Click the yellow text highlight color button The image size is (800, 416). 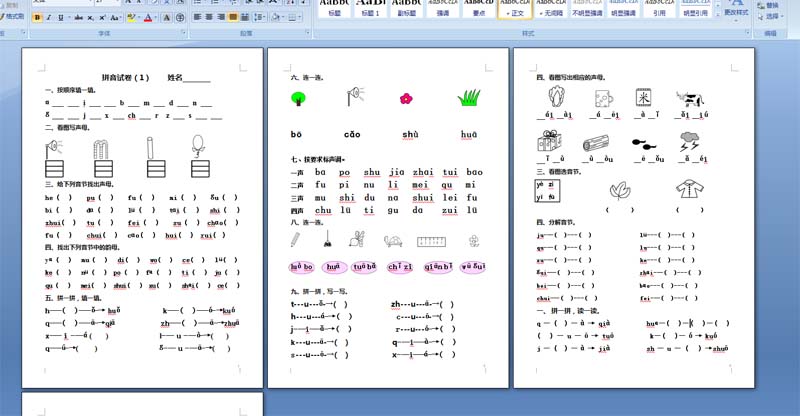[131, 17]
